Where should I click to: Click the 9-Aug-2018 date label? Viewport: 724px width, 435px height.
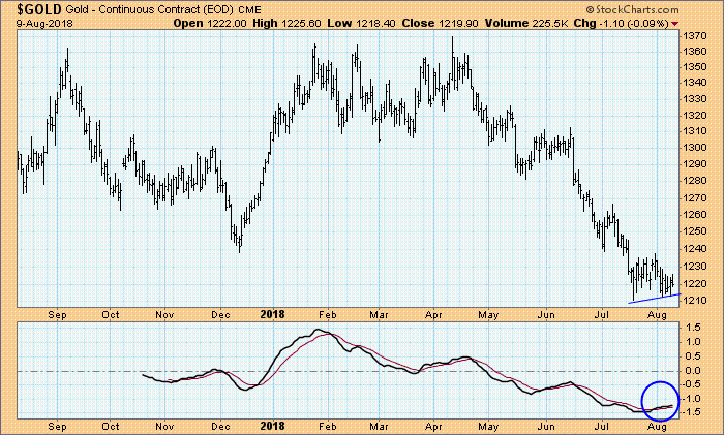pos(32,22)
